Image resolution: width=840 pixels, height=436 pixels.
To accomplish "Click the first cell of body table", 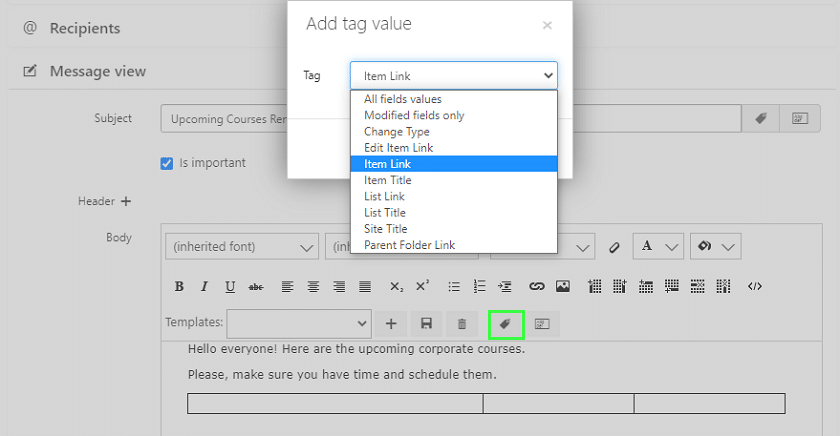I will point(335,403).
